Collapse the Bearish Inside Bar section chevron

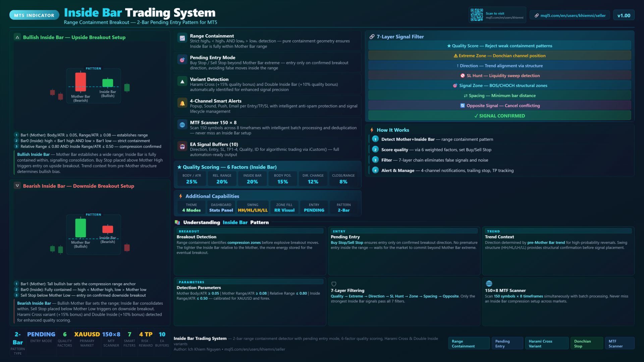[17, 186]
